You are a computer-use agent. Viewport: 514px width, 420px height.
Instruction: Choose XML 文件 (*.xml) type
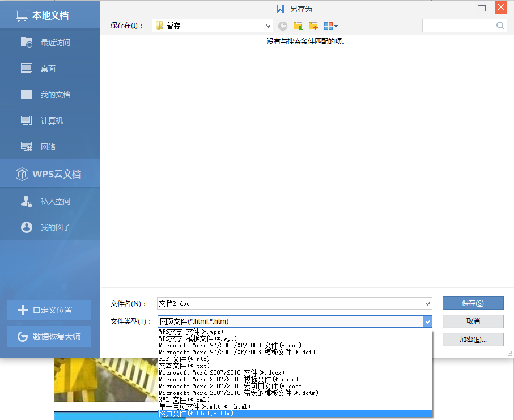pos(295,400)
